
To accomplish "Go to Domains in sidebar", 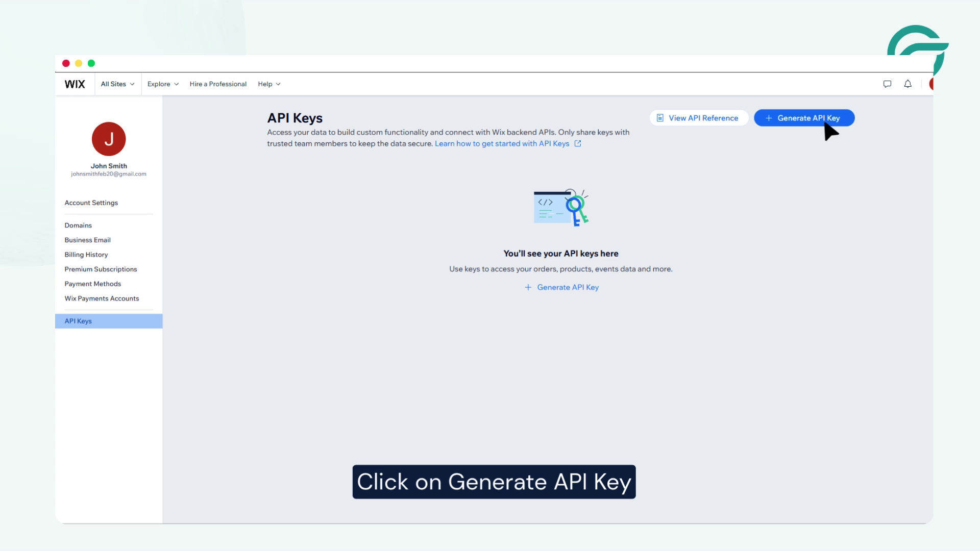I will 78,225.
